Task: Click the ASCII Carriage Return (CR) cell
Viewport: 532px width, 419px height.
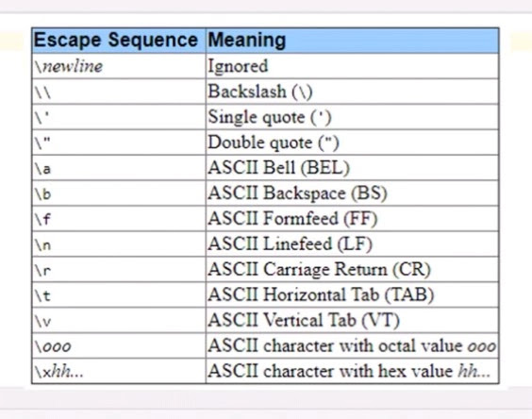Action: [352, 270]
